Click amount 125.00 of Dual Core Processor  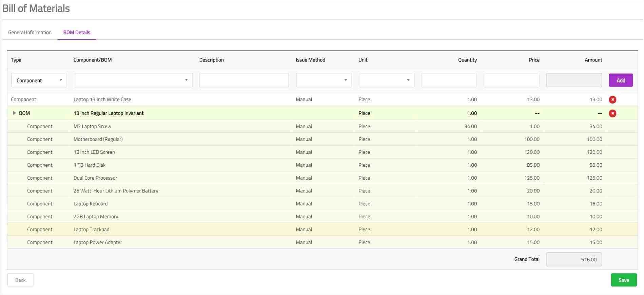[x=594, y=178]
